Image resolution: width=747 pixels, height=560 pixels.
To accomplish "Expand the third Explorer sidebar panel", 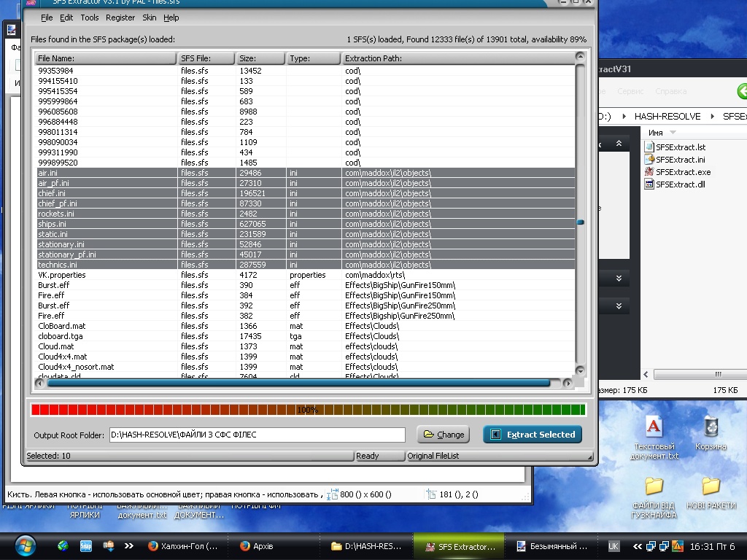I will pos(619,306).
